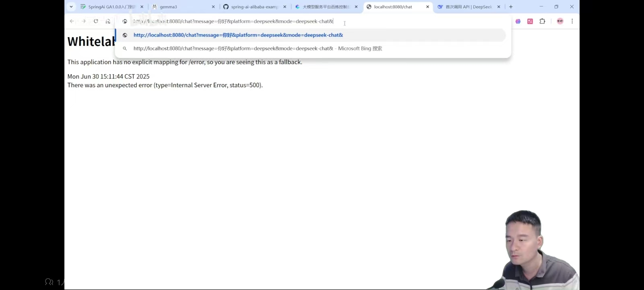This screenshot has height=290, width=644.
Task: Open the extensions puzzle icon
Action: (542, 21)
